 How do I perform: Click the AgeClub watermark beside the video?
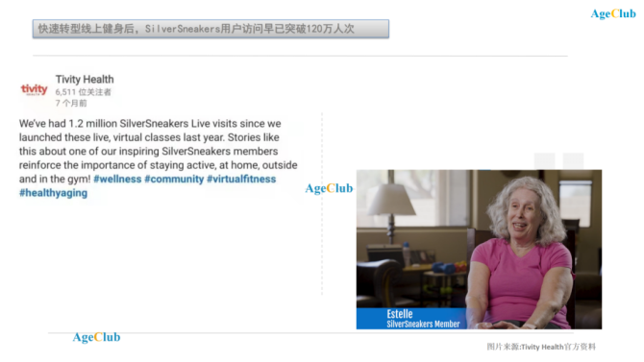[329, 188]
